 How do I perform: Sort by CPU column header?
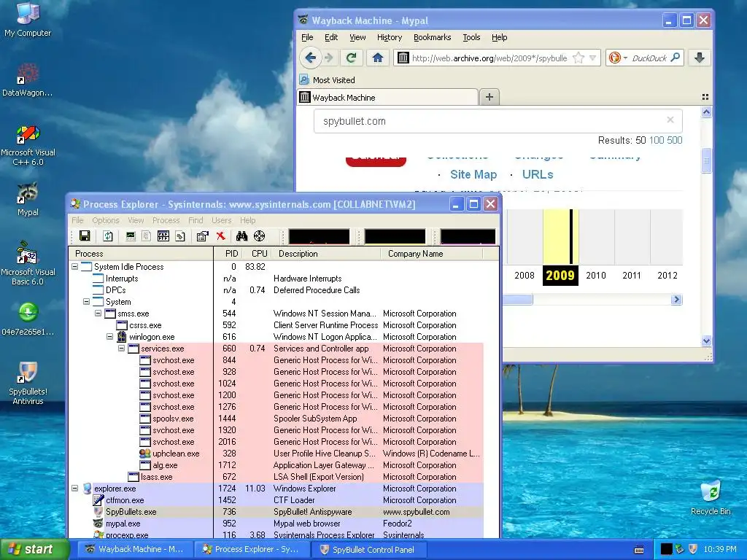pos(259,254)
